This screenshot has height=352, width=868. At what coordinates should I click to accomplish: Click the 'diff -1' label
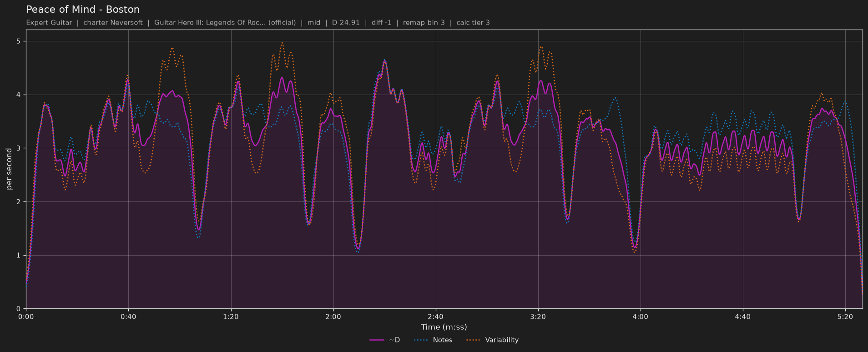click(x=381, y=23)
